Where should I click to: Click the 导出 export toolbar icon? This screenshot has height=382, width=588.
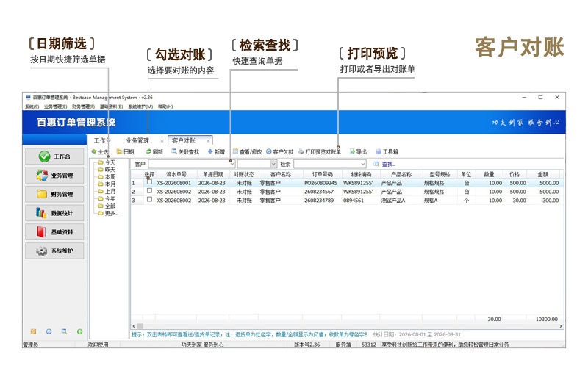click(x=352, y=151)
